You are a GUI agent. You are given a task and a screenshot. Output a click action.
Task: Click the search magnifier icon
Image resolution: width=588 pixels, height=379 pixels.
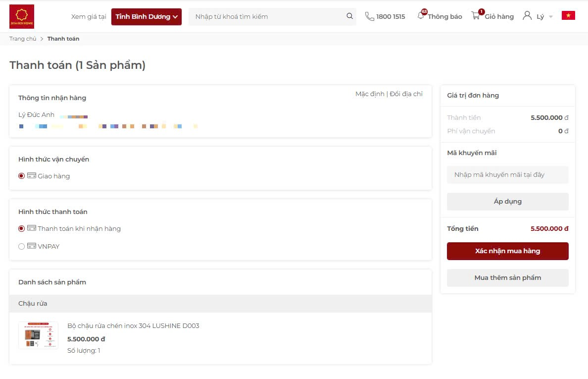tap(349, 16)
